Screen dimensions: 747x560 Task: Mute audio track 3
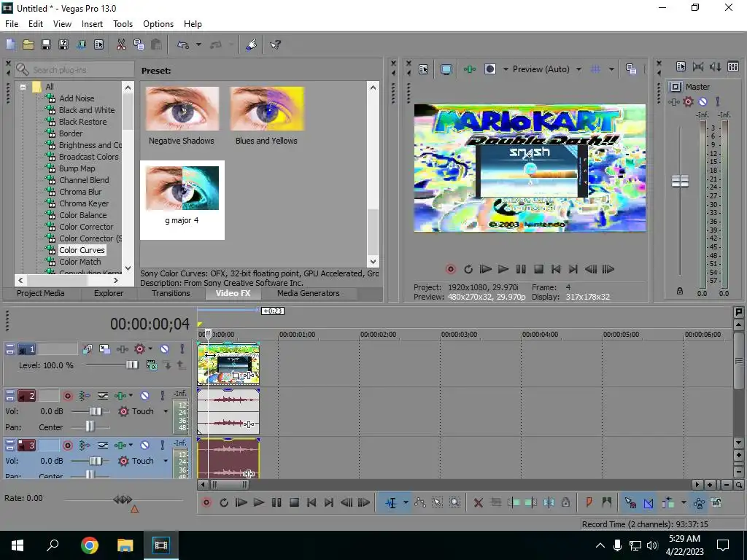click(x=145, y=446)
